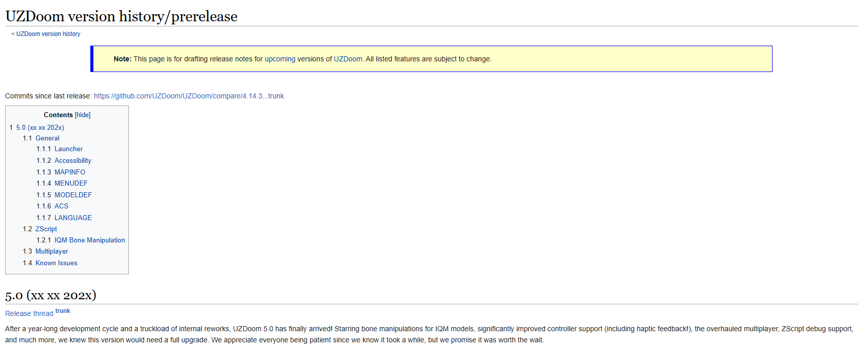The image size is (868, 353).
Task: Click the 'Commits since last release:' text
Action: click(48, 96)
